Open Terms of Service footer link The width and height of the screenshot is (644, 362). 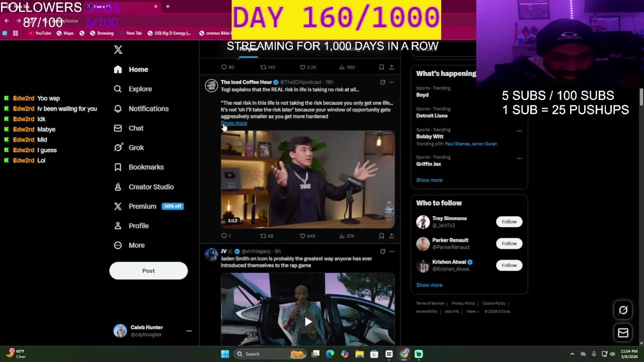430,303
